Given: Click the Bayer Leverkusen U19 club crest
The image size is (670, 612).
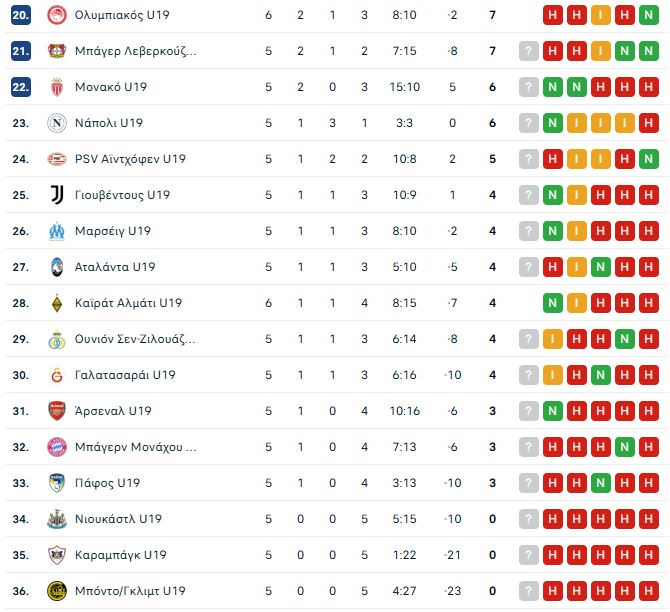Looking at the screenshot, I should (56, 51).
